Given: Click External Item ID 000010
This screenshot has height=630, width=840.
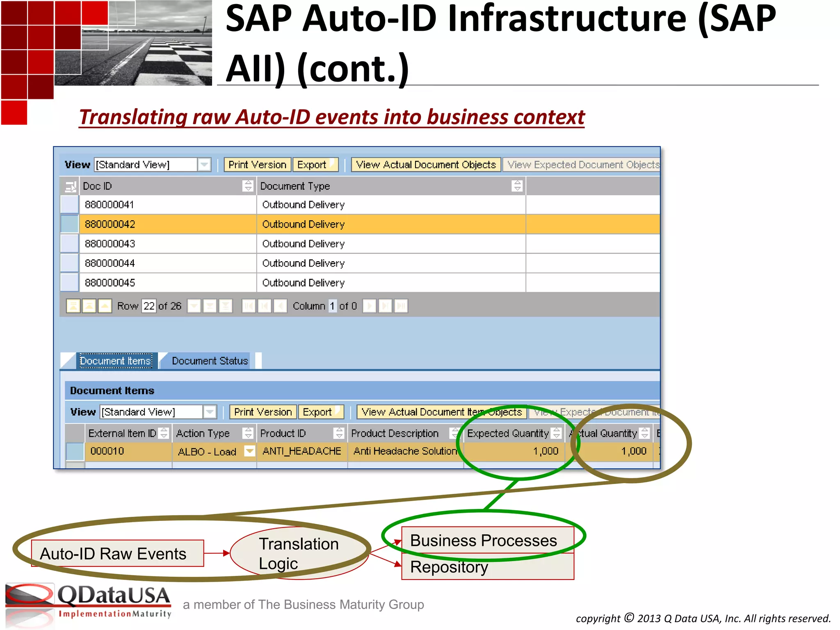Looking at the screenshot, I should tap(128, 451).
